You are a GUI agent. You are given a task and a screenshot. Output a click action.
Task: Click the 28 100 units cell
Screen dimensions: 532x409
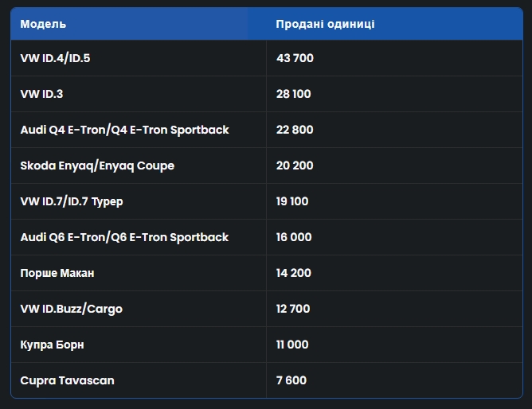[x=293, y=94]
